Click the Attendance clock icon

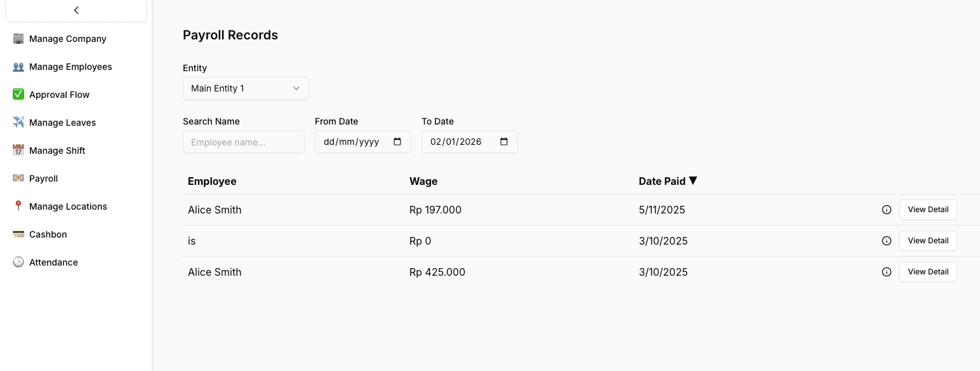(18, 262)
